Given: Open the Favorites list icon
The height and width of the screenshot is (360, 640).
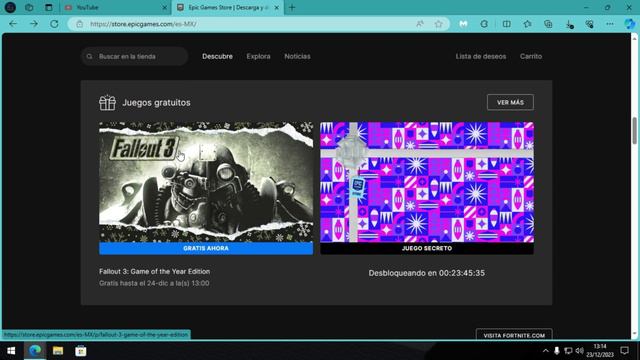Looking at the screenshot, I should point(527,24).
